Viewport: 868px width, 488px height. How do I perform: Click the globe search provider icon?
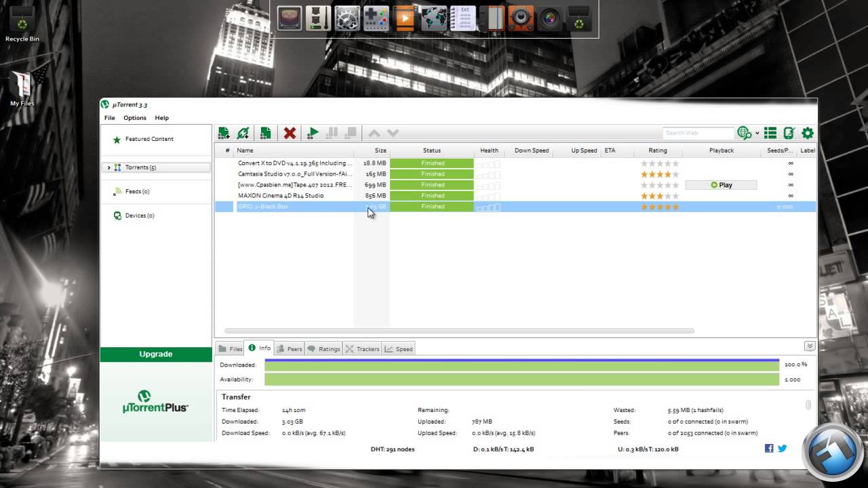745,133
